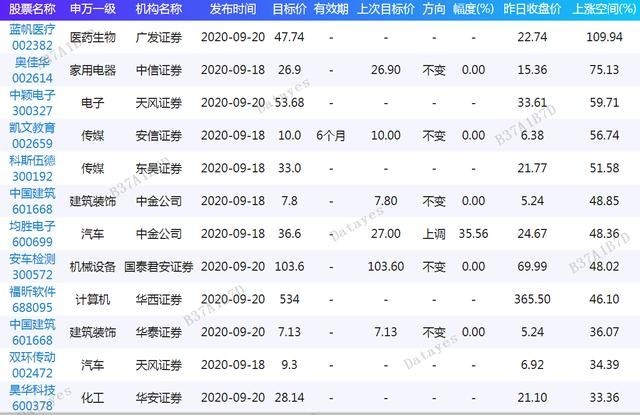The height and width of the screenshot is (415, 640).
Task: Open the 奥佳华 002614 stock link
Action: tap(31, 69)
